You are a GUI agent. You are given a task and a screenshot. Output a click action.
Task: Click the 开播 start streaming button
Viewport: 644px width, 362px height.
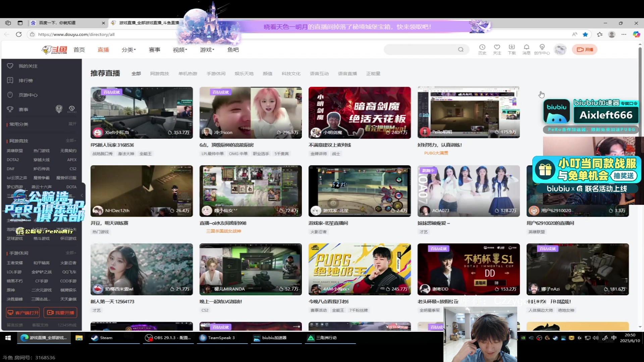point(585,50)
